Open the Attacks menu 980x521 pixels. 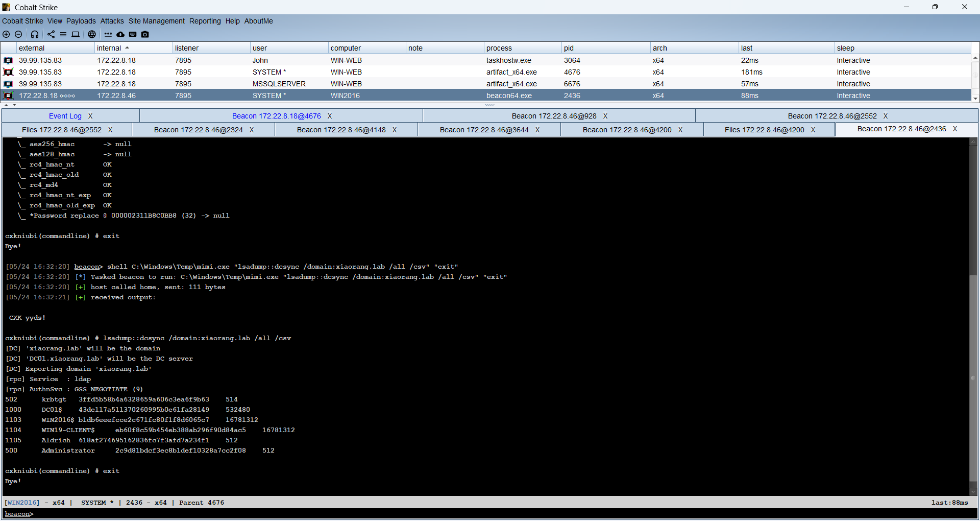pos(112,21)
